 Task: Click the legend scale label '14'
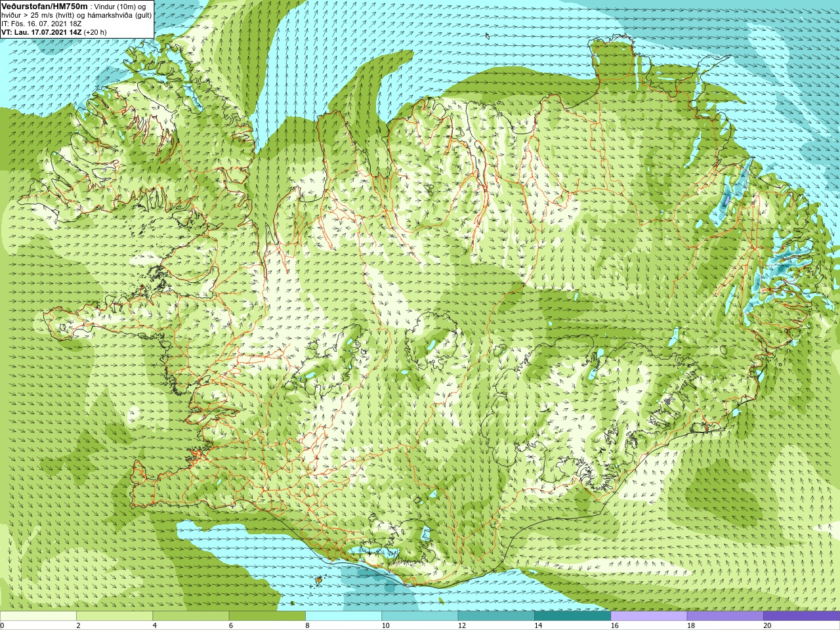538,625
